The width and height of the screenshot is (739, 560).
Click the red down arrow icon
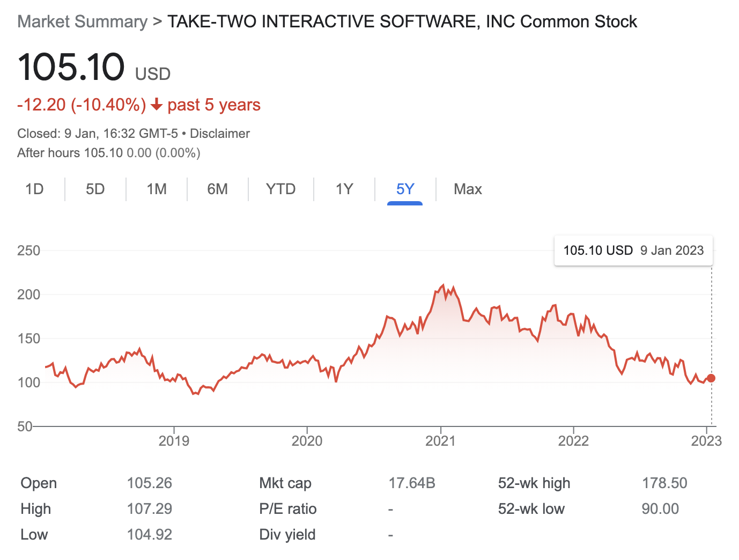[157, 105]
